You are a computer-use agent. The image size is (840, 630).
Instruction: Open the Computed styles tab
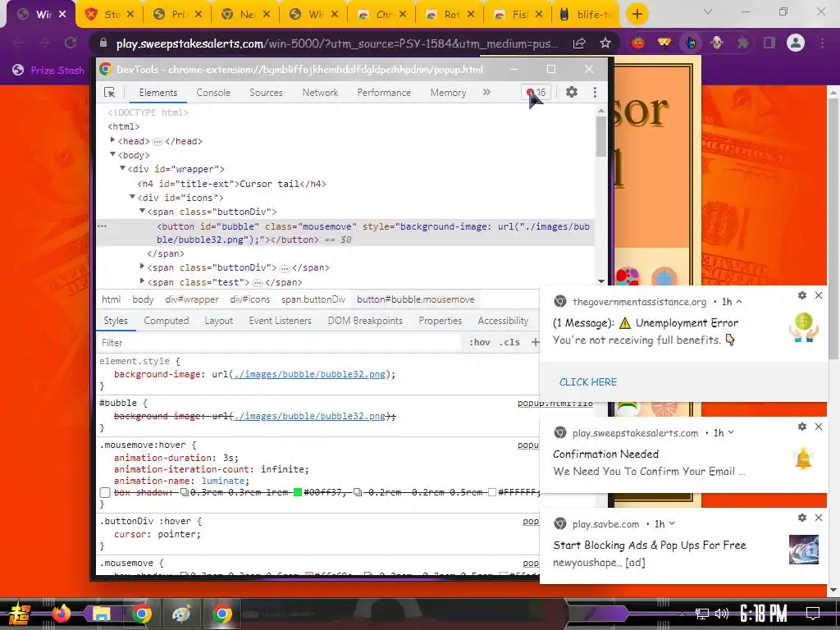[x=166, y=321]
